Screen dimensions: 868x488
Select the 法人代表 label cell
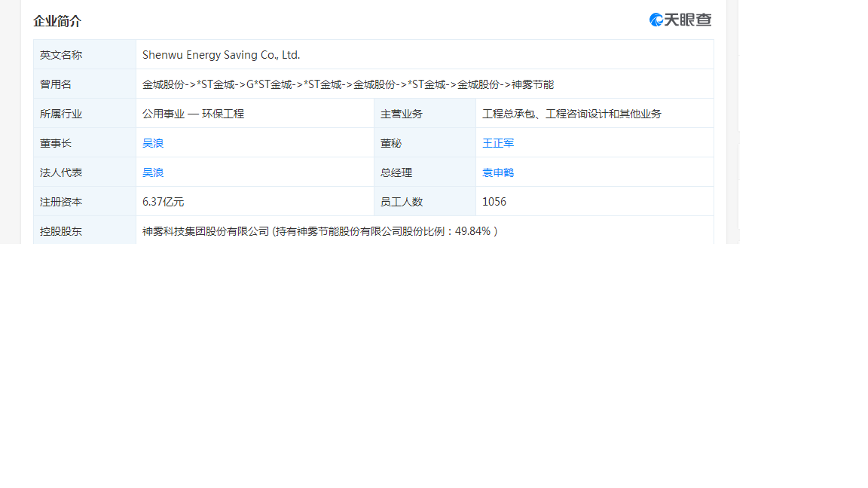click(x=84, y=172)
